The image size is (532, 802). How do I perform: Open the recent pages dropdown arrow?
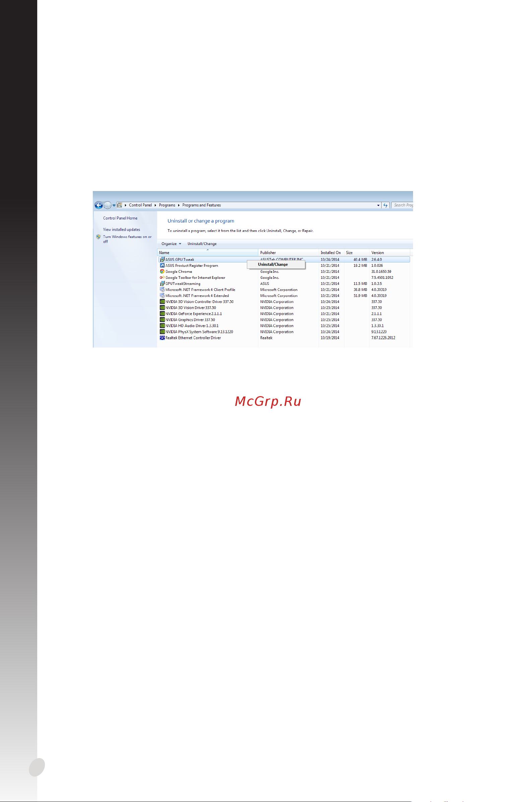[x=114, y=205]
